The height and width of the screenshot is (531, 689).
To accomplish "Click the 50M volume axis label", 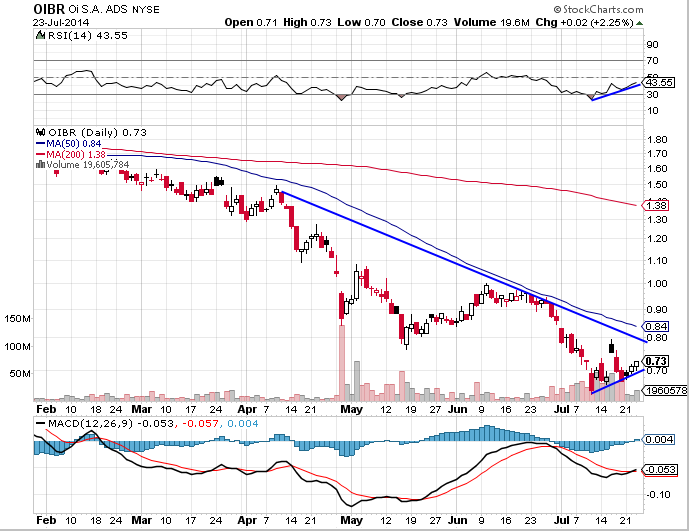I will coord(20,374).
